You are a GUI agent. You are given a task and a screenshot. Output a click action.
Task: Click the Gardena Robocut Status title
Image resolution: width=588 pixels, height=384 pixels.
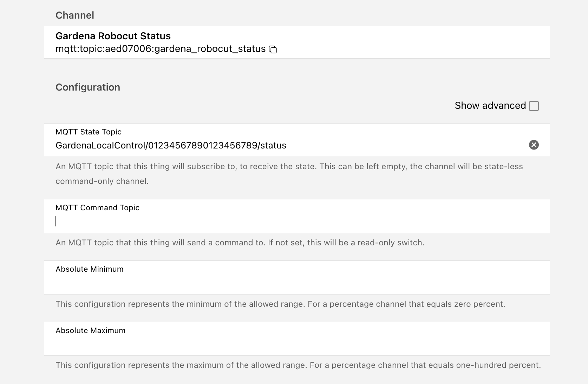[113, 36]
